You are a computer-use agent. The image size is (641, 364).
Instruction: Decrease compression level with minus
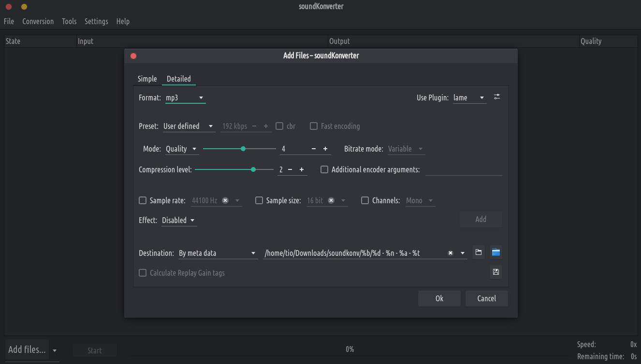coord(290,169)
